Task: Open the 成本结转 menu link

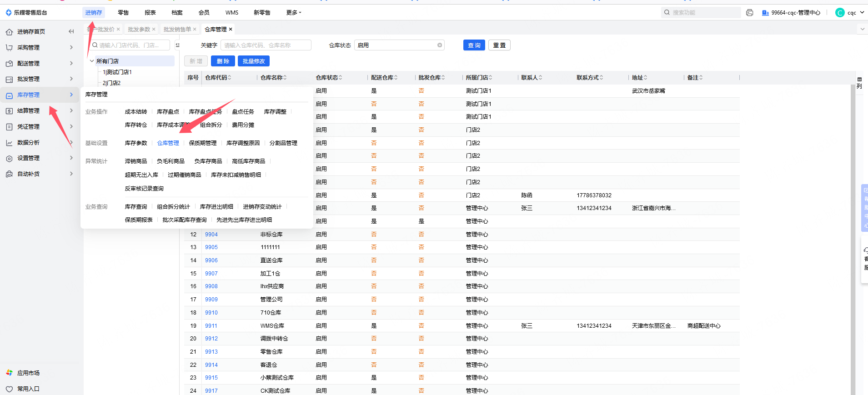Action: (136, 112)
